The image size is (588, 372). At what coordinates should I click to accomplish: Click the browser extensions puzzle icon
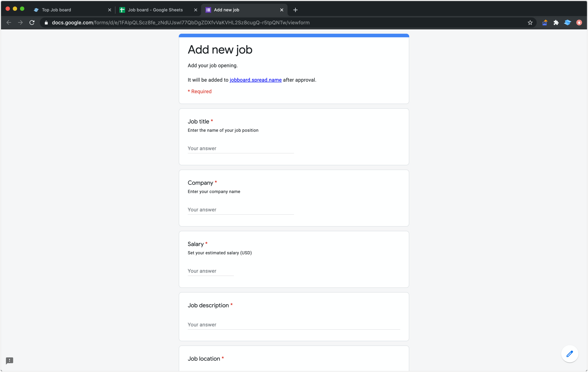tap(556, 22)
